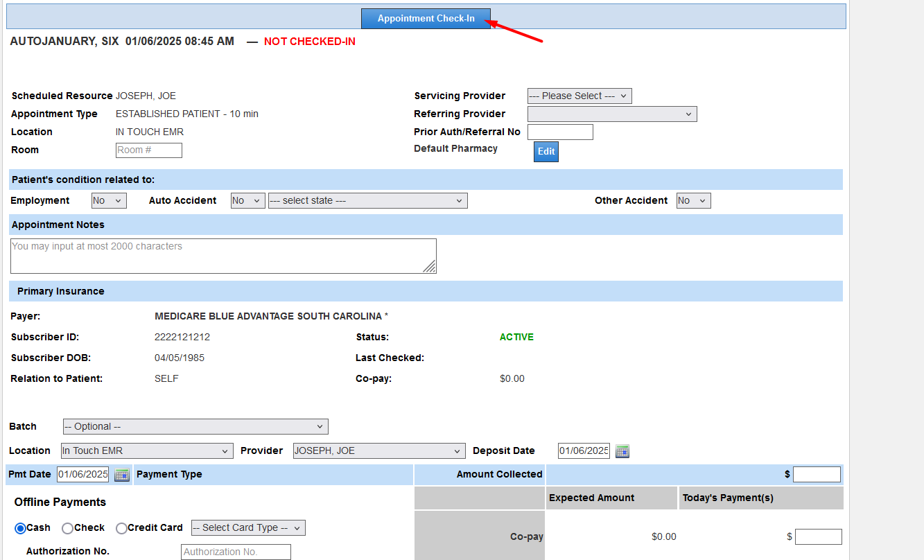Choose the Check payment radio option
924x560 pixels.
click(x=68, y=528)
